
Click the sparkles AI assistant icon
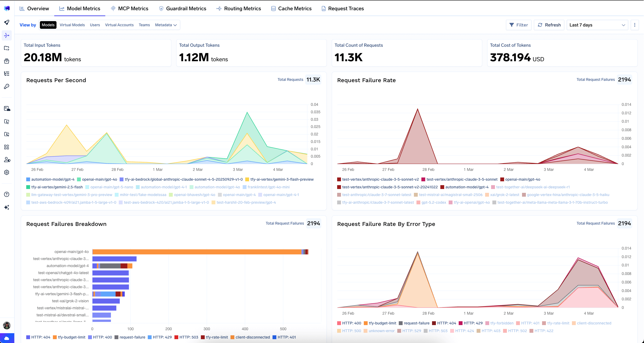[7, 207]
